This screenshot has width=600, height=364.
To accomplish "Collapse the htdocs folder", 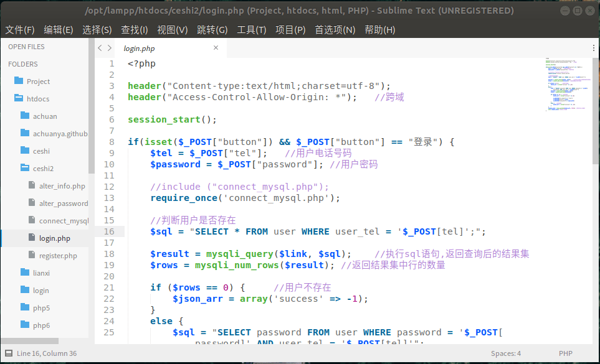I will (x=17, y=99).
